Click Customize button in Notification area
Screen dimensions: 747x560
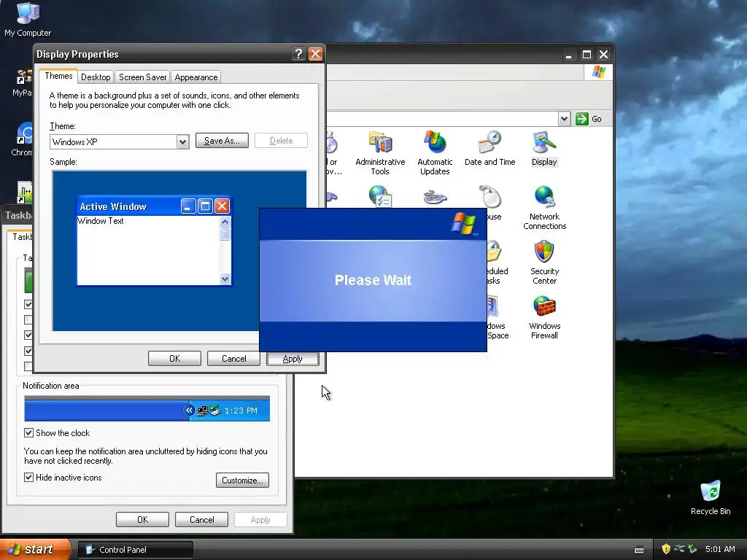(x=242, y=480)
